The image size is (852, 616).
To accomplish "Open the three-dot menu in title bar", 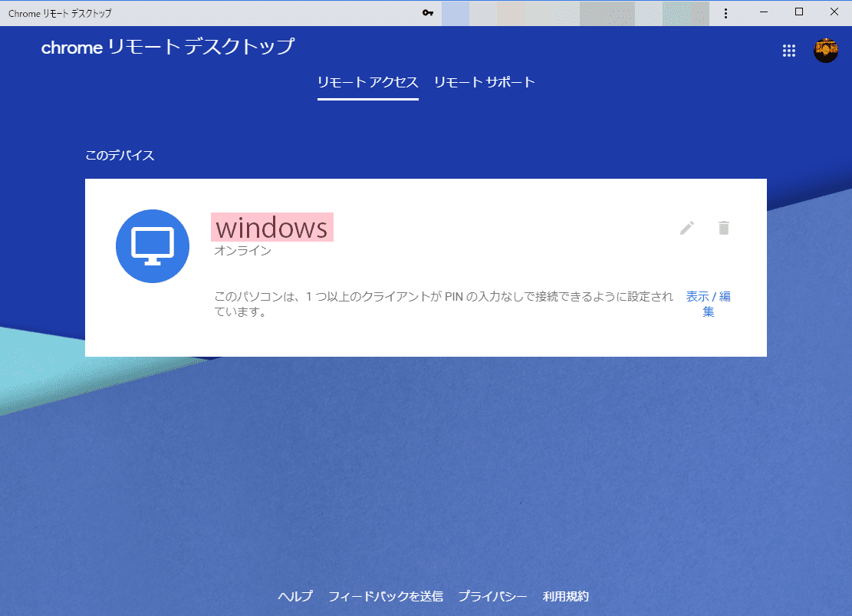I will click(725, 13).
